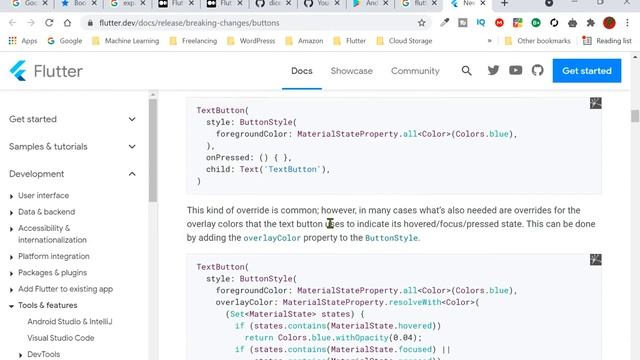The height and width of the screenshot is (360, 640).
Task: Collapse the Development sidebar section
Action: pyautogui.click(x=132, y=174)
